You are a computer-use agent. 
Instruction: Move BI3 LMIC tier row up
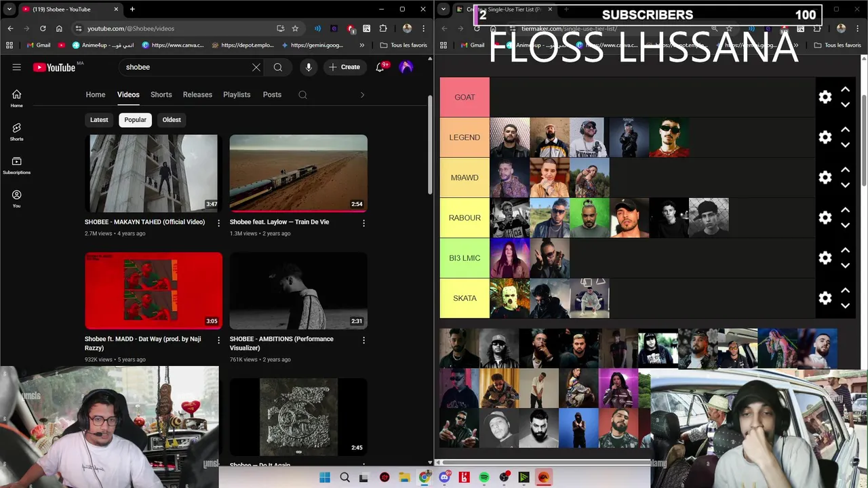coord(845,250)
